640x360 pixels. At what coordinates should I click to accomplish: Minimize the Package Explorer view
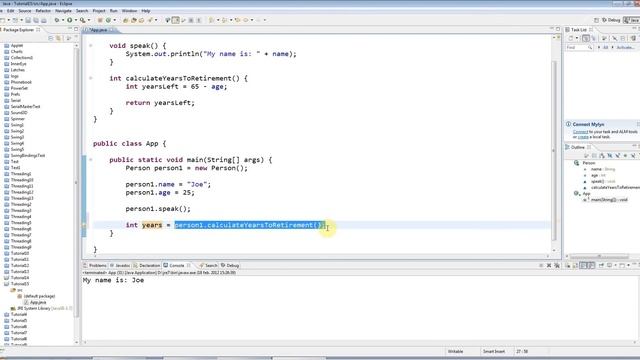(x=69, y=29)
